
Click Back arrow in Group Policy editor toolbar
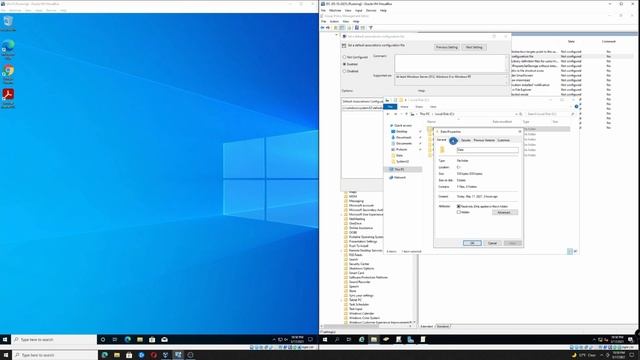322,28
